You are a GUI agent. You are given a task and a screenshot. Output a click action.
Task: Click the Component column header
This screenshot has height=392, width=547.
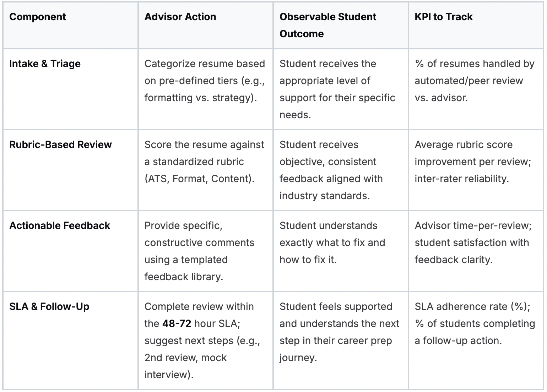coord(38,17)
